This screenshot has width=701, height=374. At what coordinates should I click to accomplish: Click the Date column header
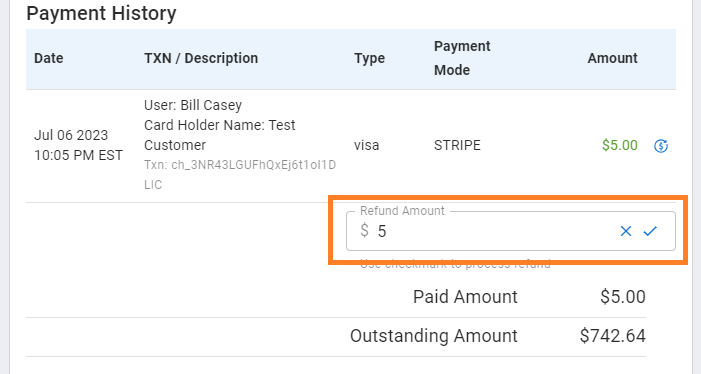(49, 58)
